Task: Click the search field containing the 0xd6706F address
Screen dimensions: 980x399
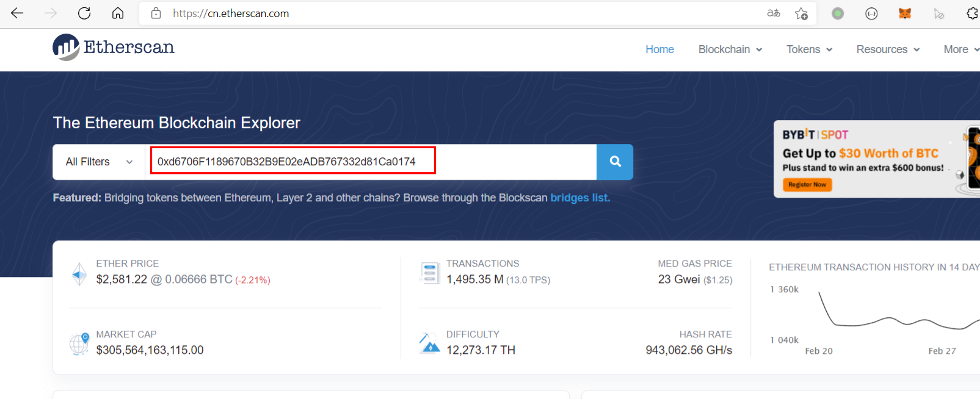Action: pos(371,162)
